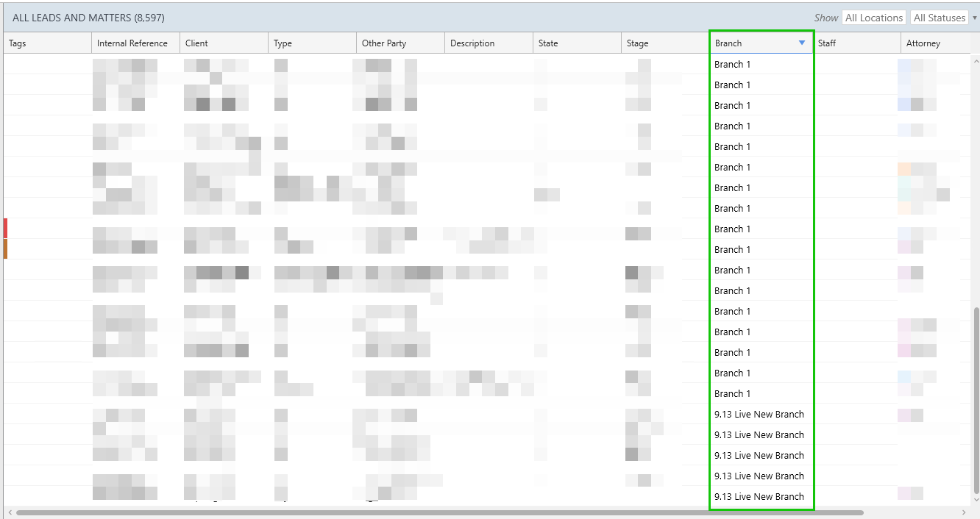
Task: Sort by Internal Reference column header
Action: tap(132, 43)
